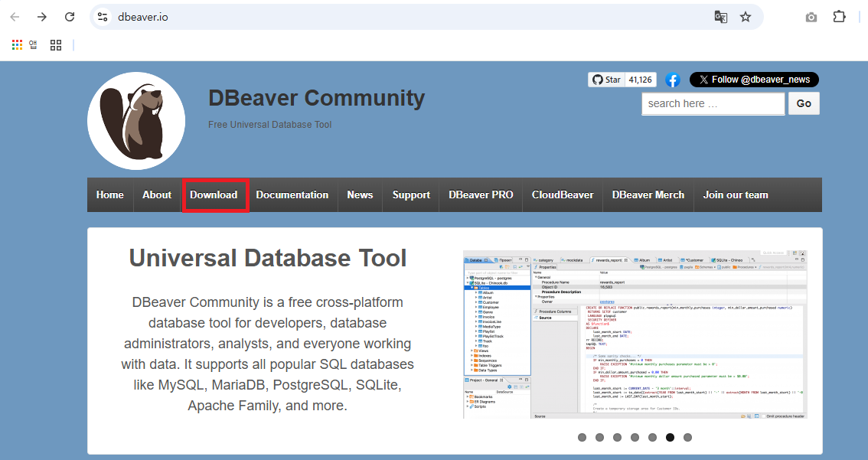
Task: Bookmark this page with the star icon
Action: [746, 17]
